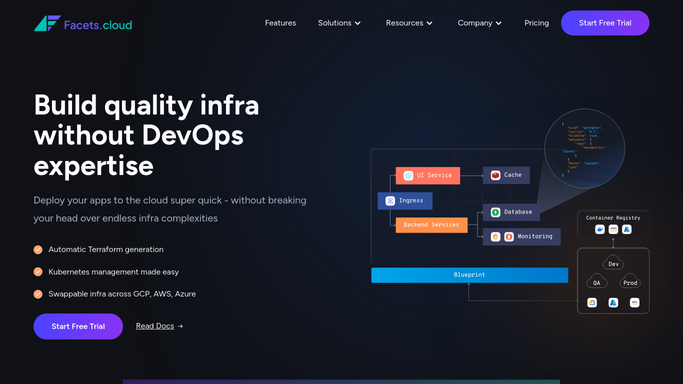Viewport: 683px width, 384px height.
Task: Expand the Company dropdown menu
Action: point(480,23)
